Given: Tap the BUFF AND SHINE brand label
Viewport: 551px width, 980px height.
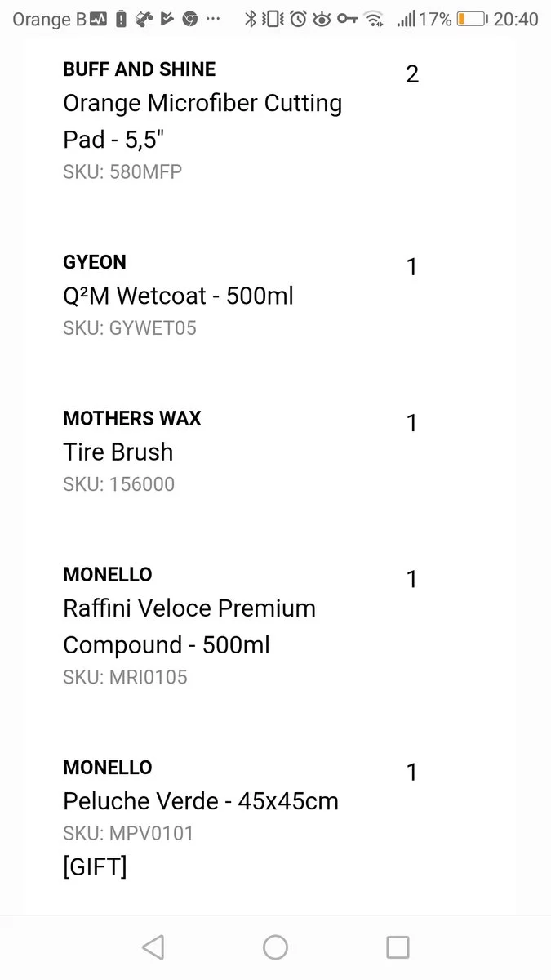Looking at the screenshot, I should click(140, 69).
